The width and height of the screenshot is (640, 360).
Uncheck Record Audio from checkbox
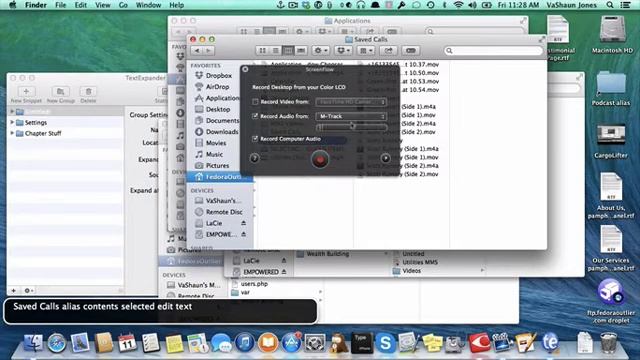255,116
